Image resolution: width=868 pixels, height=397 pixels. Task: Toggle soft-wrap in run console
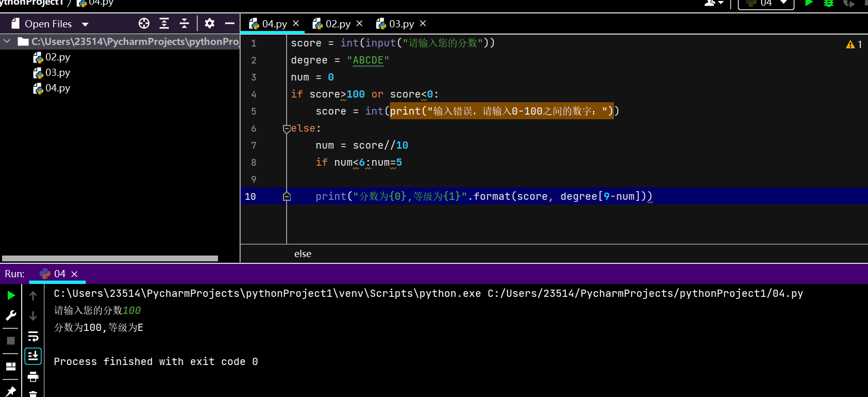tap(33, 337)
